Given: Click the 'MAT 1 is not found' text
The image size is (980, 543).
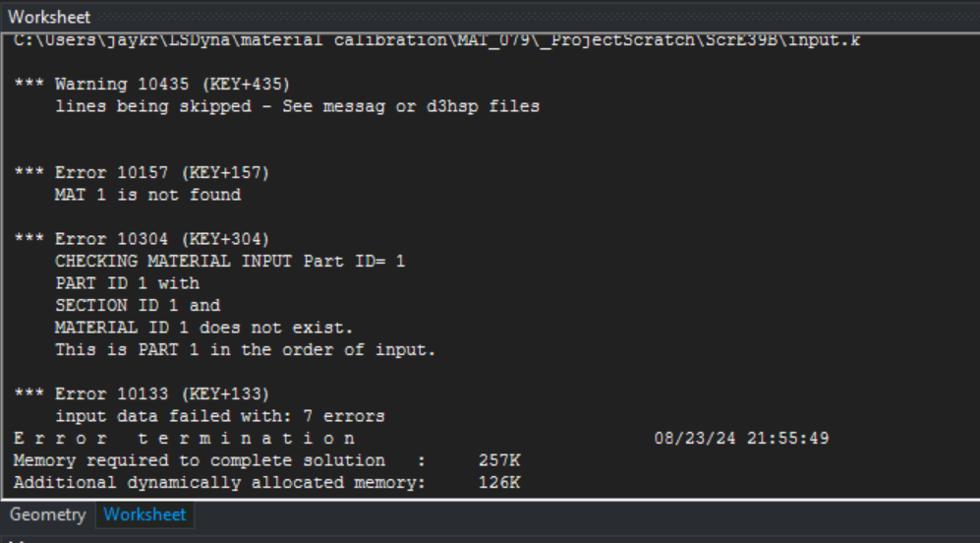Looking at the screenshot, I should [147, 195].
